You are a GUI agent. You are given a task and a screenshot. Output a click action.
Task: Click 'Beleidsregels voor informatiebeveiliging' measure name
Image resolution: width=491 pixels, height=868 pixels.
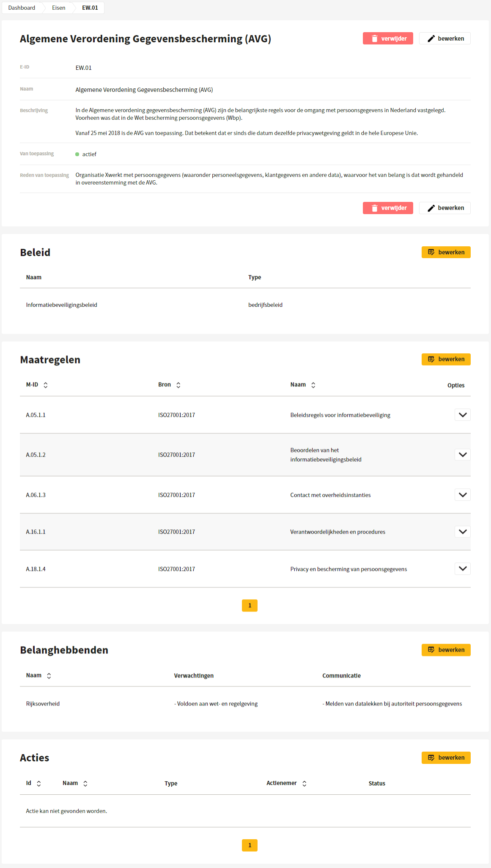(340, 415)
